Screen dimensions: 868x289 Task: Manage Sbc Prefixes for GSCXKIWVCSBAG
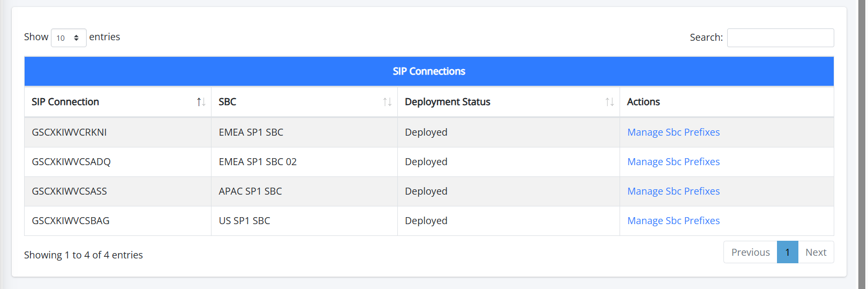tap(673, 221)
